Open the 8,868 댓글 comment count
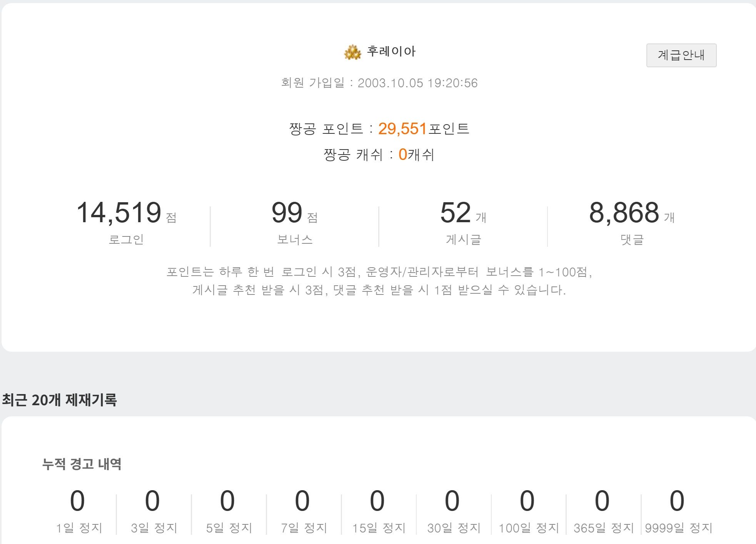Screen dimensions: 756x544 [624, 213]
